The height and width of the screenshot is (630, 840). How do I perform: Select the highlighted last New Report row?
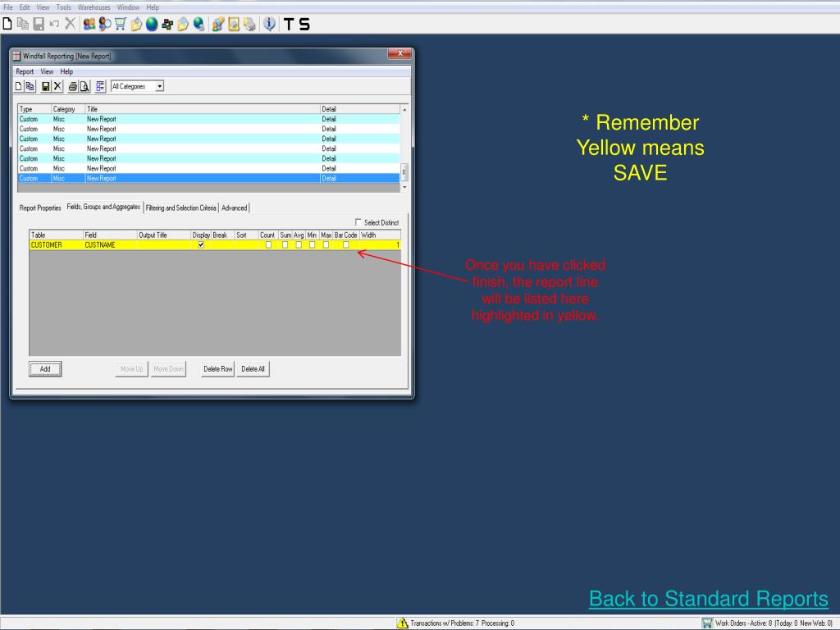click(209, 178)
